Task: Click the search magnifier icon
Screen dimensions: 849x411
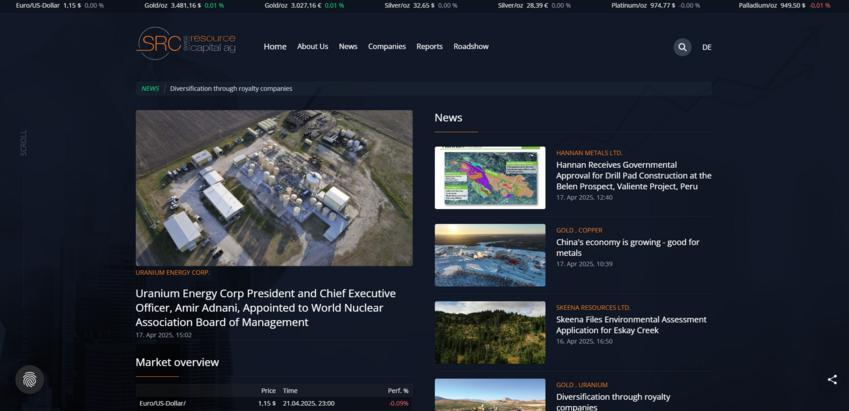Action: pos(682,47)
